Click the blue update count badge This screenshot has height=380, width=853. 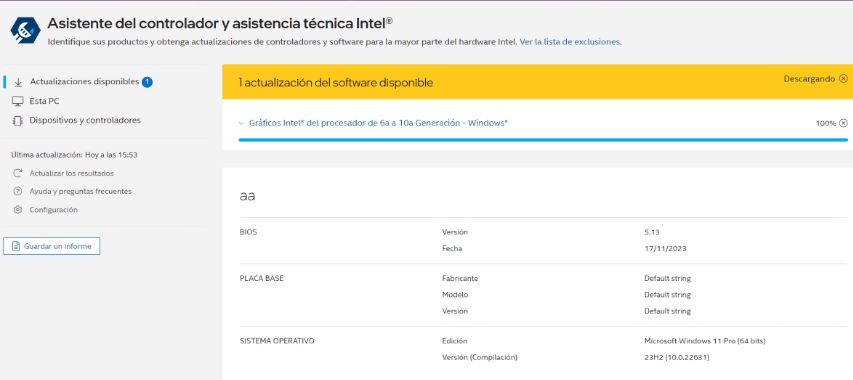pyautogui.click(x=147, y=82)
